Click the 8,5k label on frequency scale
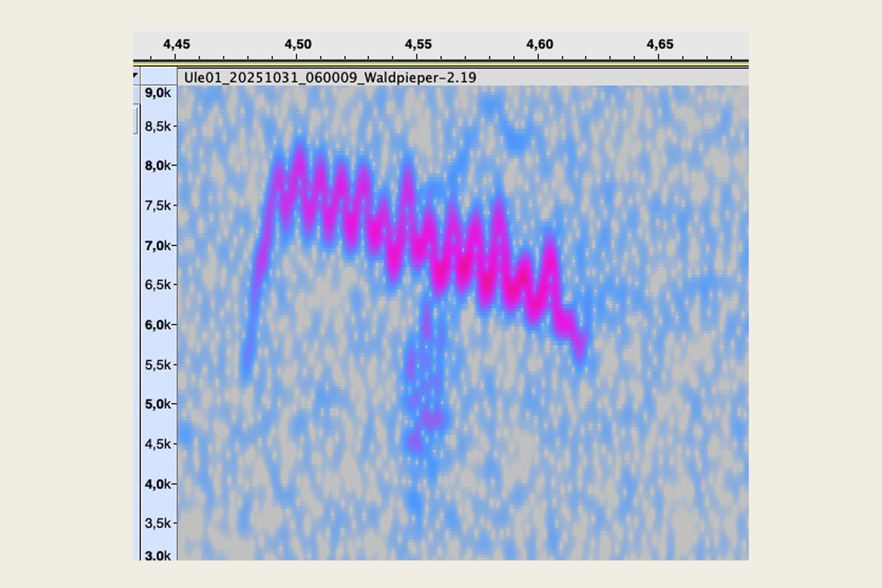This screenshot has width=882, height=588. [157, 126]
